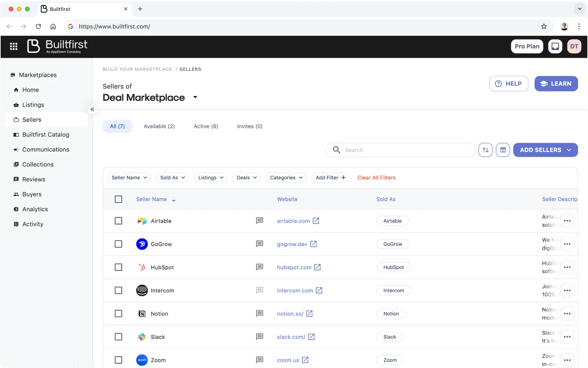This screenshot has height=368, width=588.
Task: Reload the page in the browser
Action: [x=38, y=27]
